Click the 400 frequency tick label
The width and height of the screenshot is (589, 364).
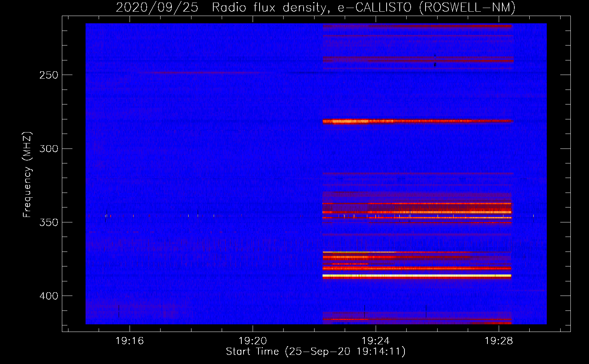[49, 296]
